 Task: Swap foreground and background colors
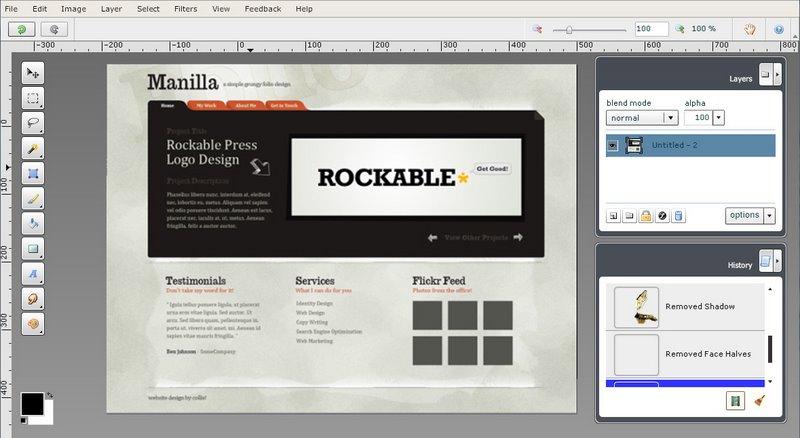[x=49, y=395]
